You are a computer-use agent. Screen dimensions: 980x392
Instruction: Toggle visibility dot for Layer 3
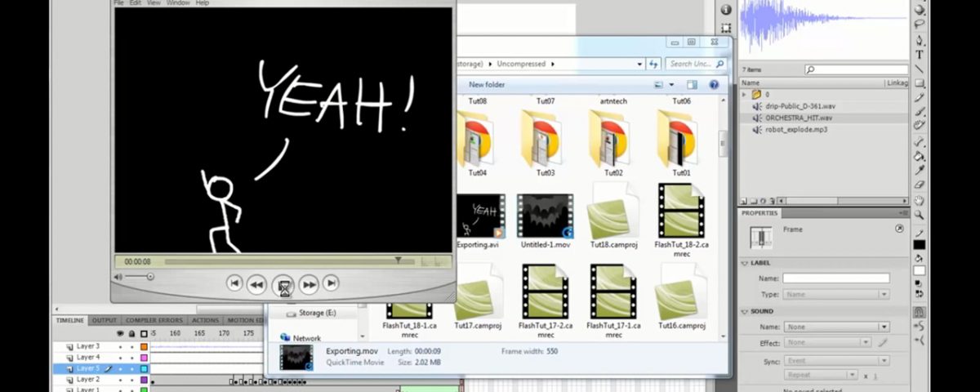pyautogui.click(x=120, y=347)
